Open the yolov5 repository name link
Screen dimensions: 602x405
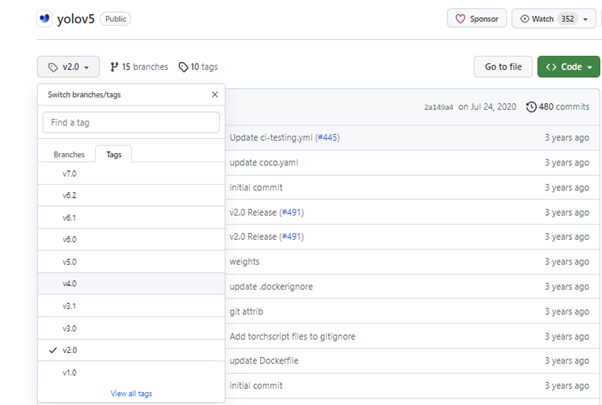[76, 19]
